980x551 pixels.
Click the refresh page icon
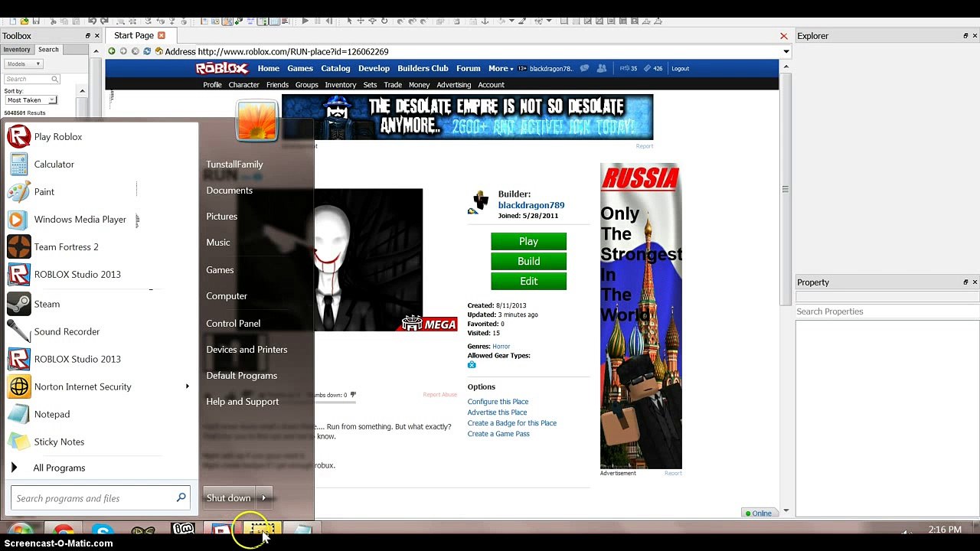(x=147, y=51)
